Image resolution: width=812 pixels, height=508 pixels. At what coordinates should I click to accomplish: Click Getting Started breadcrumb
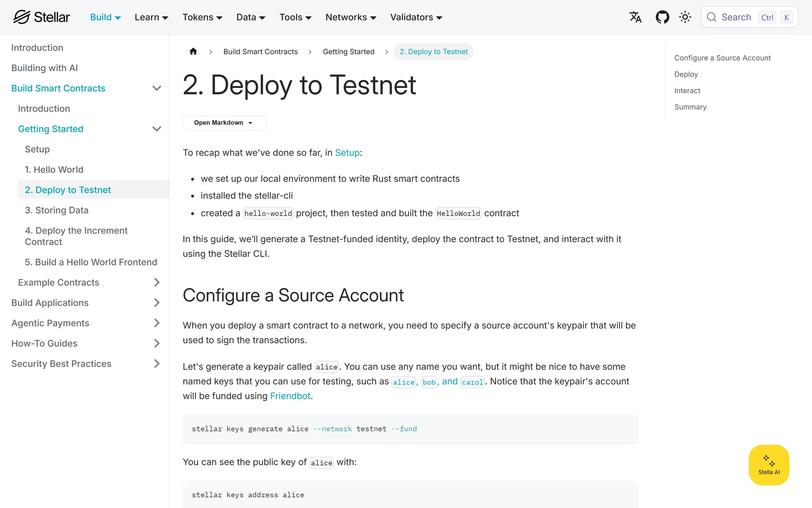(x=348, y=52)
